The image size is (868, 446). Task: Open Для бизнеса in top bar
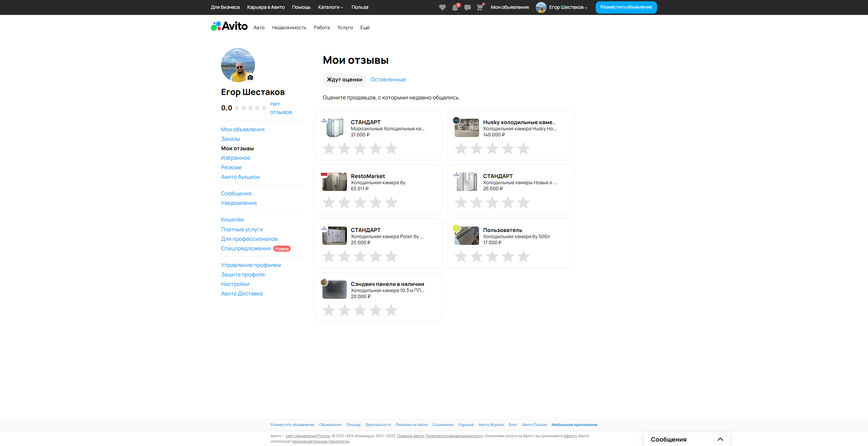click(x=225, y=7)
